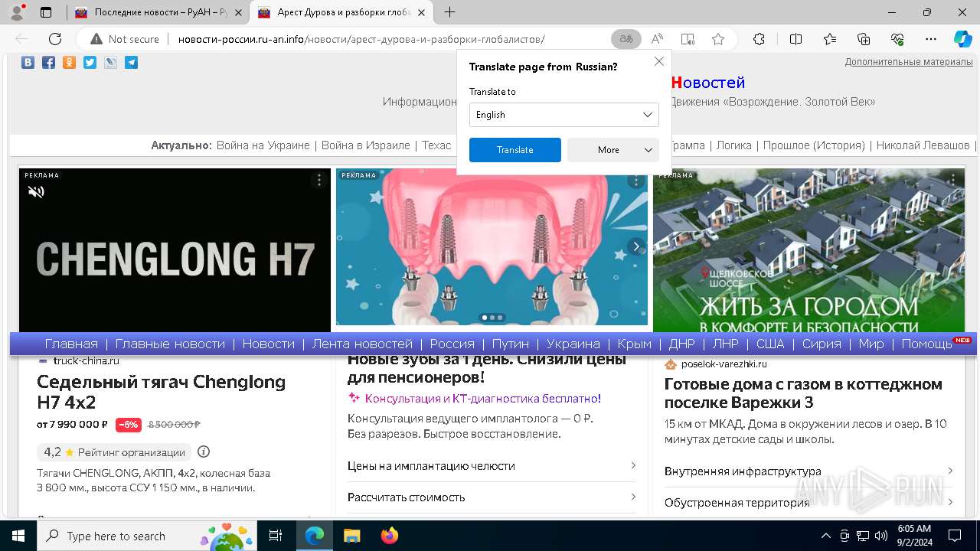
Task: Open File Explorer from taskbar
Action: [351, 536]
